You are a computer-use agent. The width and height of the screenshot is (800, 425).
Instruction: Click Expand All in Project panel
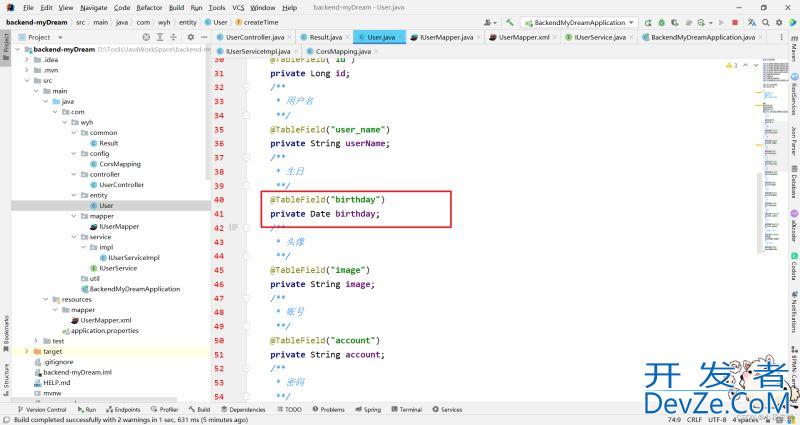160,37
